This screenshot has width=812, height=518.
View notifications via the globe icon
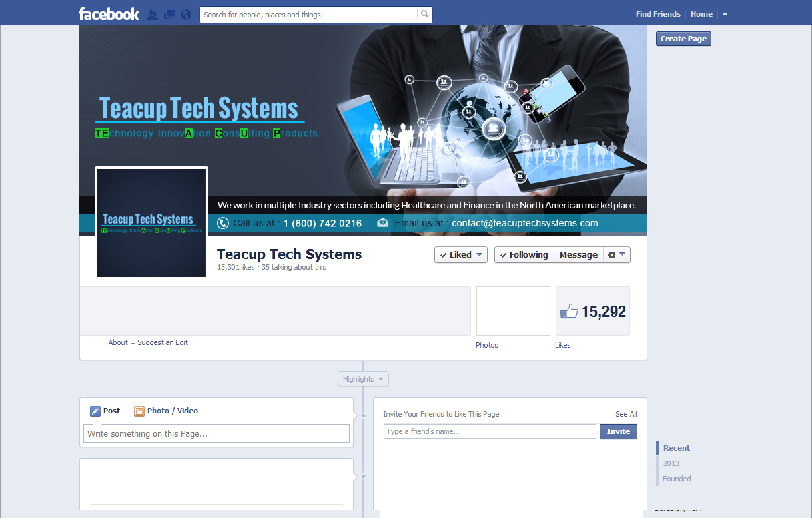click(x=185, y=13)
